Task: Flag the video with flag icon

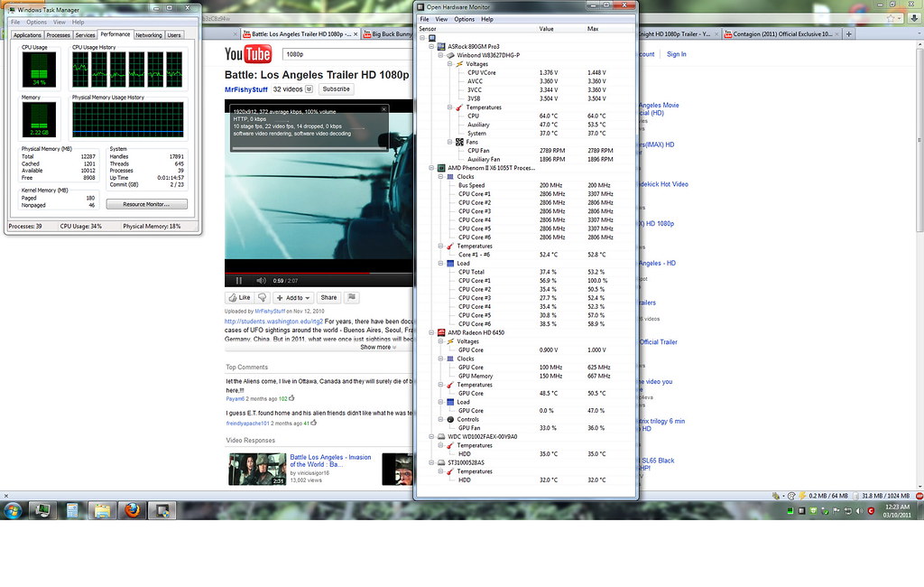Action: [352, 297]
